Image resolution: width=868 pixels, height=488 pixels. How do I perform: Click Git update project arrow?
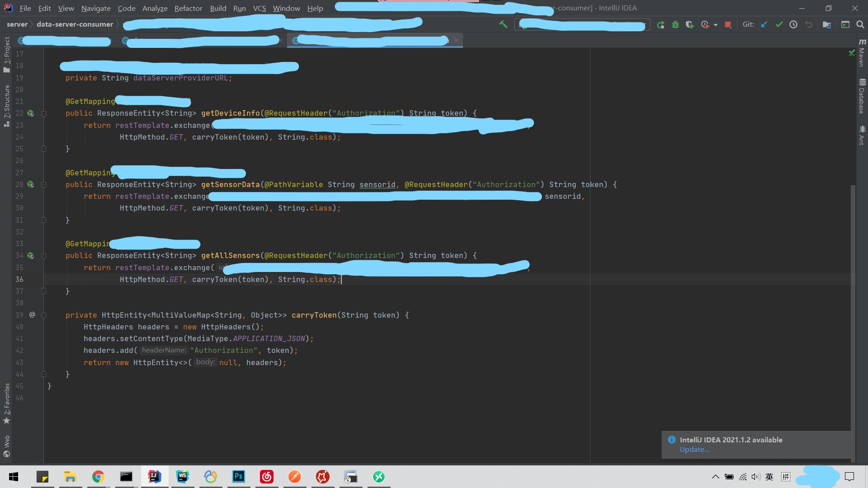[764, 25]
